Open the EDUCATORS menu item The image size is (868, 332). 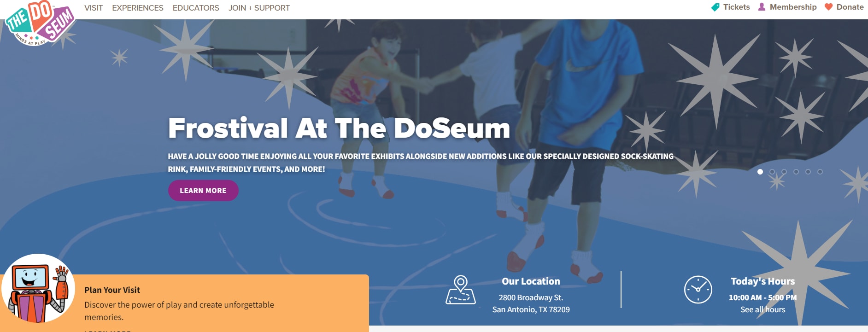click(196, 8)
